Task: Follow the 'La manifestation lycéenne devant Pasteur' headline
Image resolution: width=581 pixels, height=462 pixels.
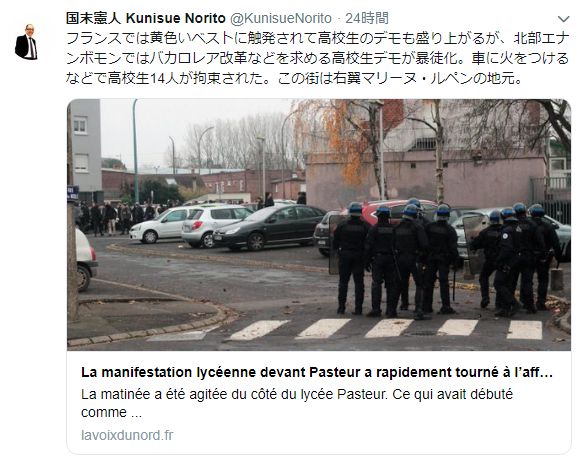Action: [317, 372]
